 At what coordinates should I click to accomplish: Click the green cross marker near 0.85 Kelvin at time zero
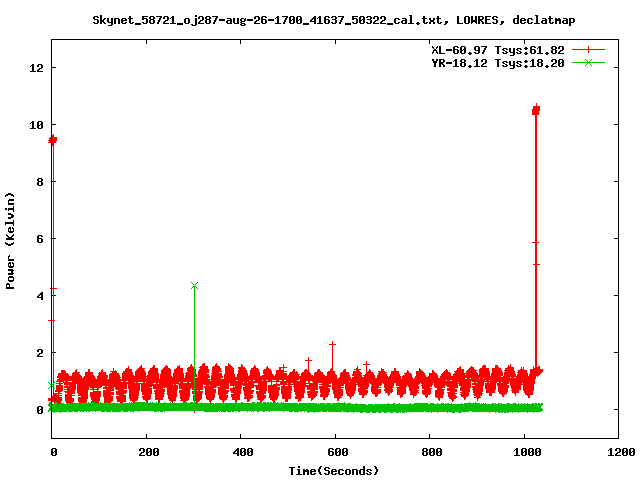(51, 385)
